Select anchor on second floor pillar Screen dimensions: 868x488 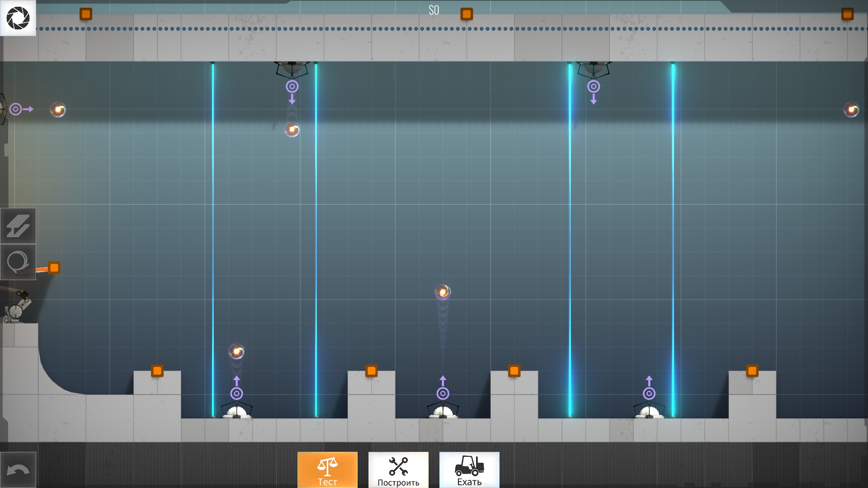click(371, 371)
